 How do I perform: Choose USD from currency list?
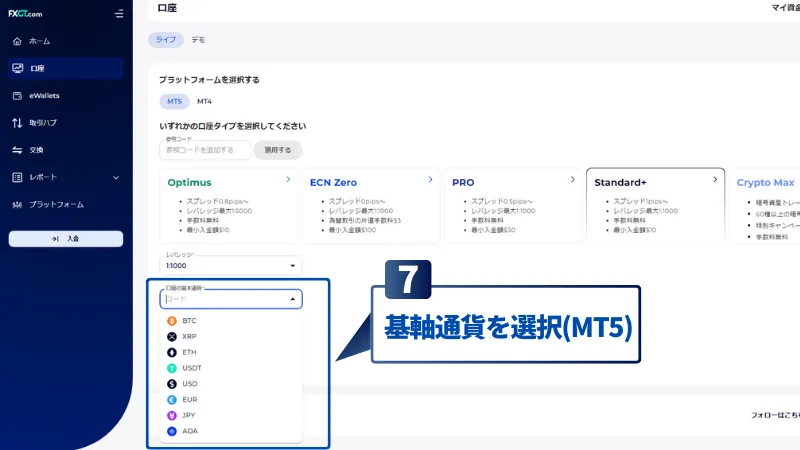coord(231,384)
